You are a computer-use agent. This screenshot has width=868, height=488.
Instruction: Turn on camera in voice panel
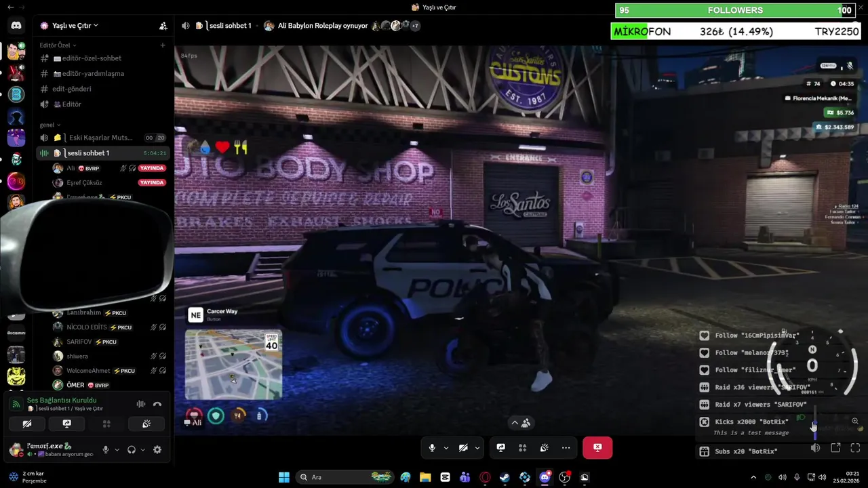pyautogui.click(x=27, y=424)
